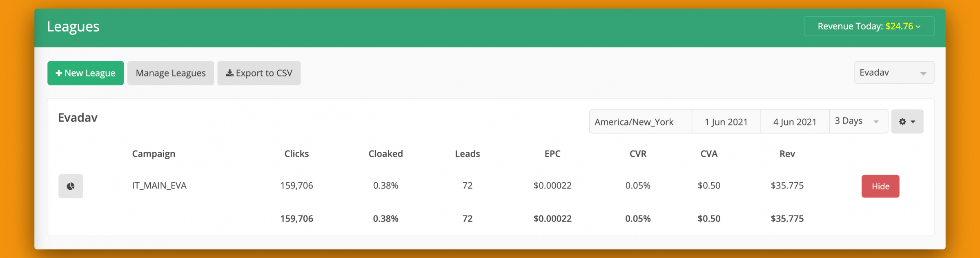This screenshot has height=258, width=980.
Task: Open the IT_MAIN_EVA campaign name
Action: coord(159,186)
